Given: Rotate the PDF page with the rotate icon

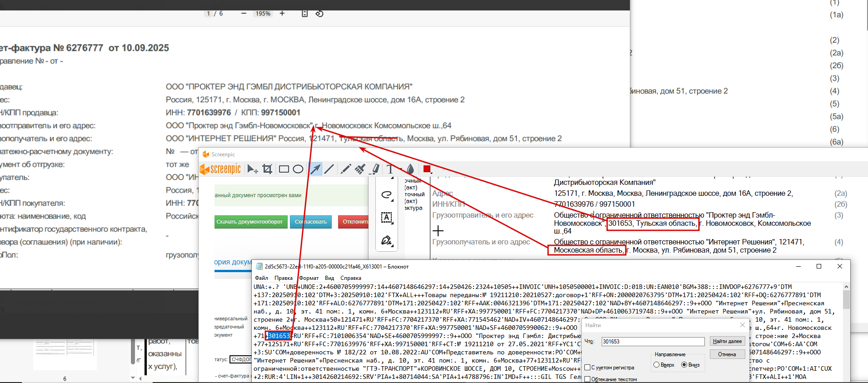Looking at the screenshot, I should point(319,14).
